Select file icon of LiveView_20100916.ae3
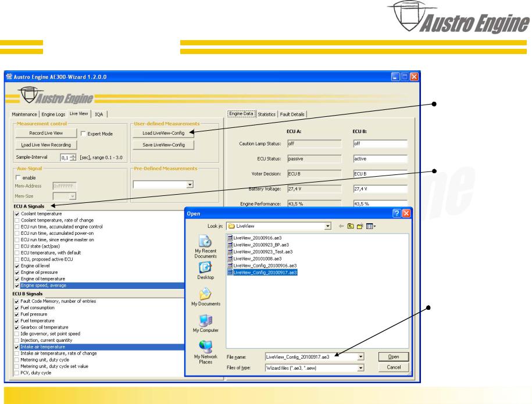This screenshot has width=532, height=404. click(230, 238)
